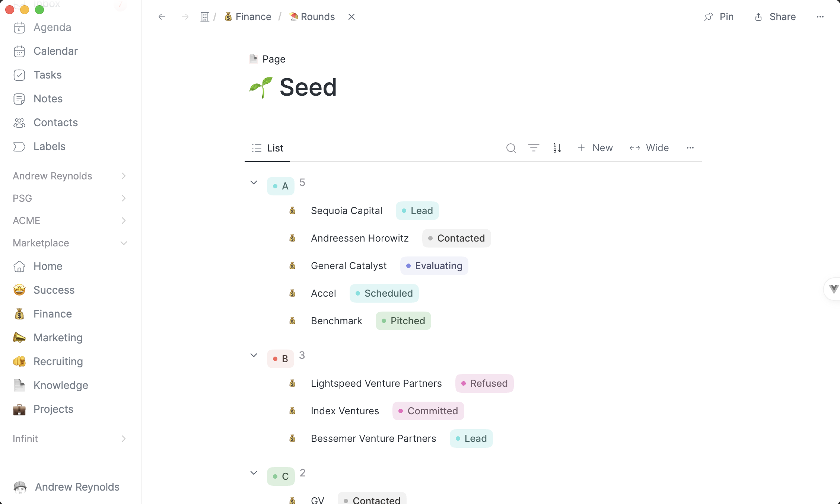
Task: Collapse group C in the list
Action: coord(254,473)
